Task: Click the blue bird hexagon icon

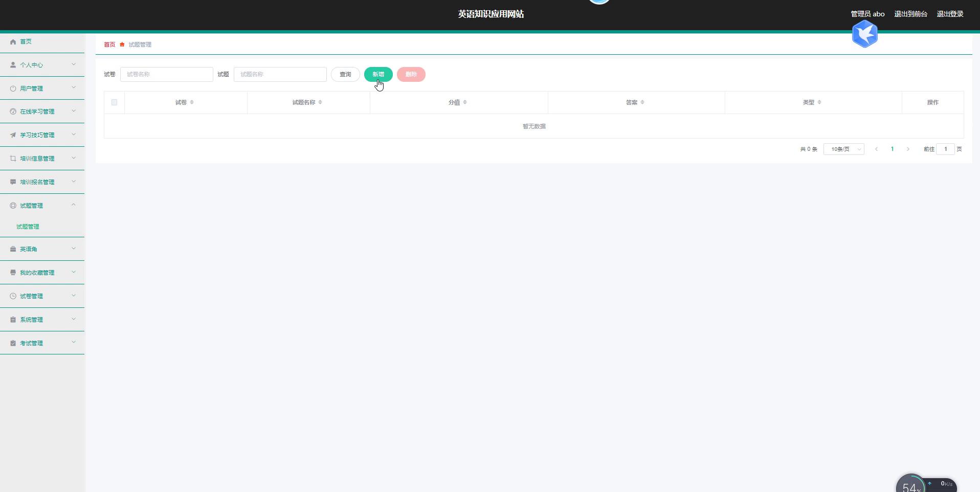Action: pyautogui.click(x=864, y=34)
